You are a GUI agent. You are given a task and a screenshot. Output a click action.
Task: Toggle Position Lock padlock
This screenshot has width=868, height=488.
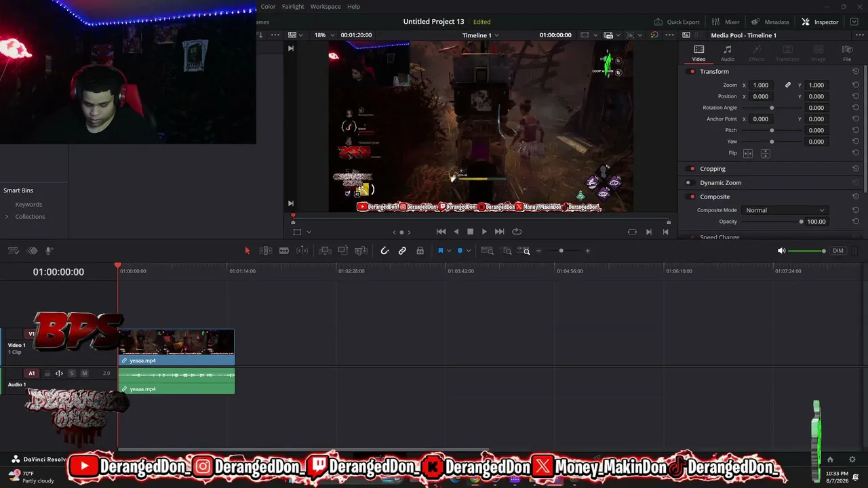[x=420, y=251]
